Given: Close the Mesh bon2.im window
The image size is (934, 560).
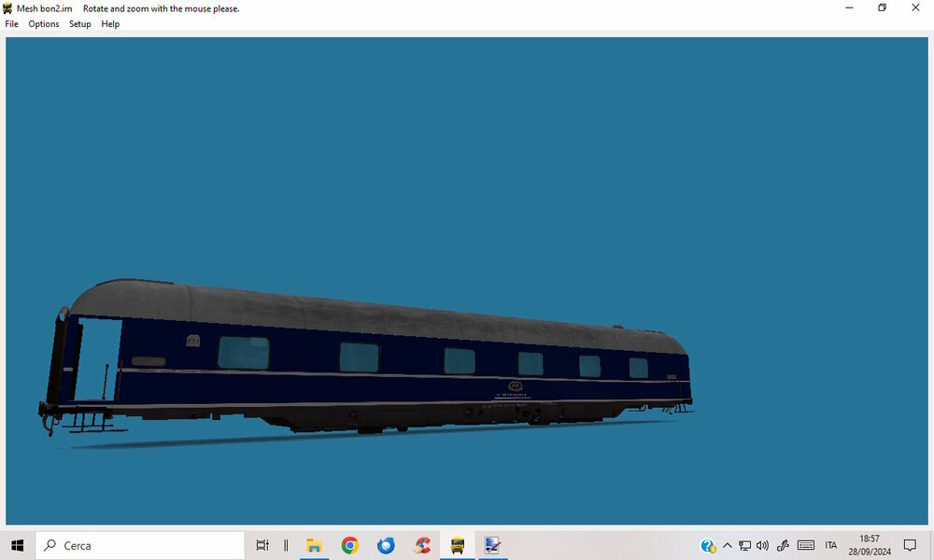Looking at the screenshot, I should click(x=915, y=7).
